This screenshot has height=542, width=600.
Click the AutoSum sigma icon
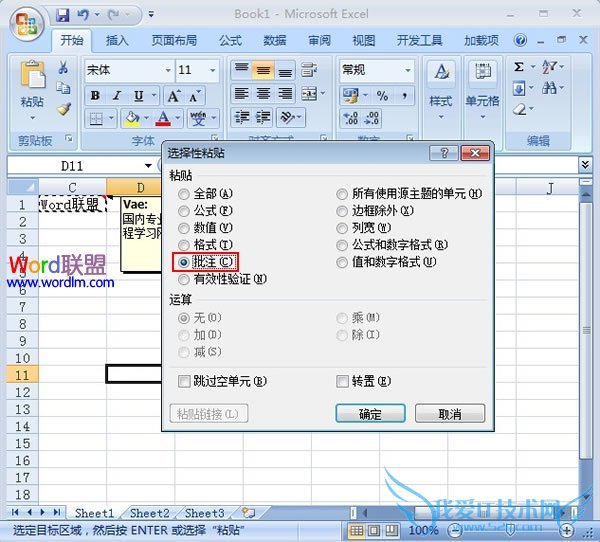pyautogui.click(x=519, y=67)
